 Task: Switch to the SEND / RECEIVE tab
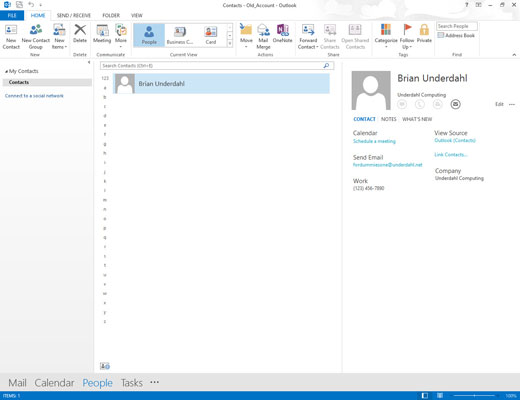tap(74, 15)
